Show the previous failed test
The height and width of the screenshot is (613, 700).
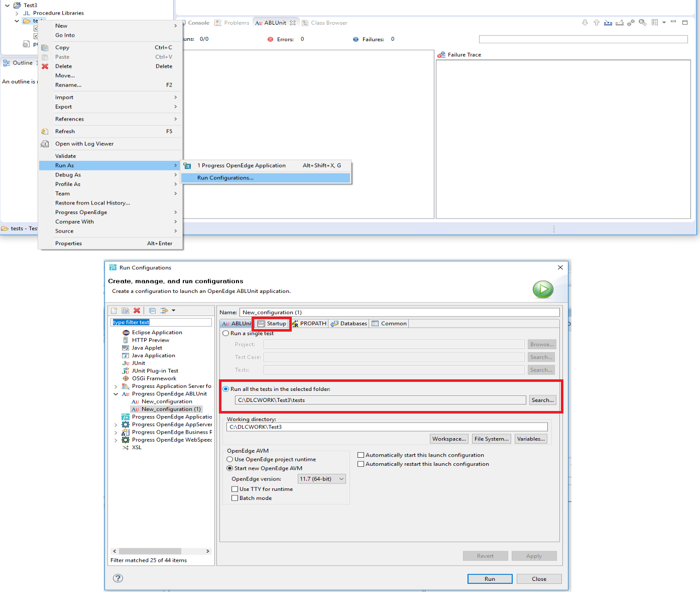(x=596, y=23)
